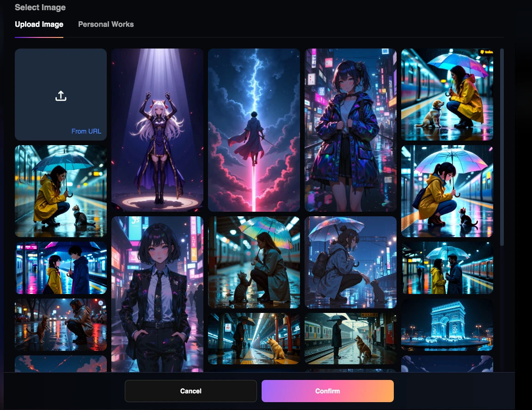Click the upload arrow icon
532x410 pixels.
pyautogui.click(x=61, y=96)
